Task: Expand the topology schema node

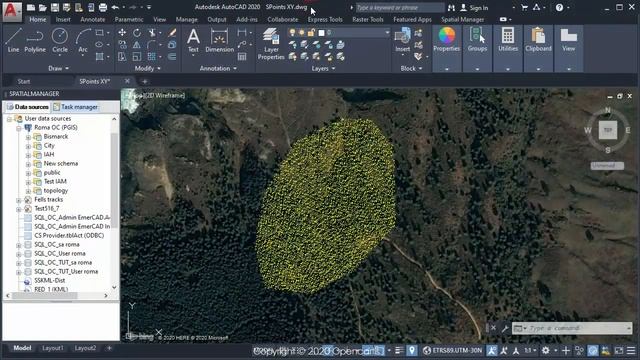Action: click(x=28, y=191)
